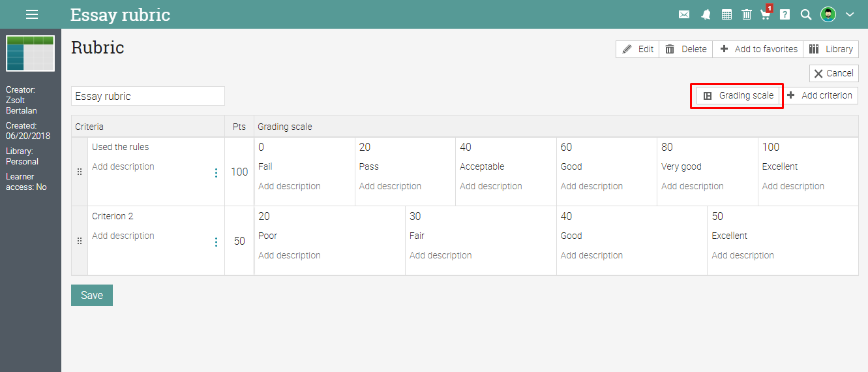Image resolution: width=868 pixels, height=372 pixels.
Task: Open the messages envelope icon
Action: pyautogui.click(x=684, y=14)
